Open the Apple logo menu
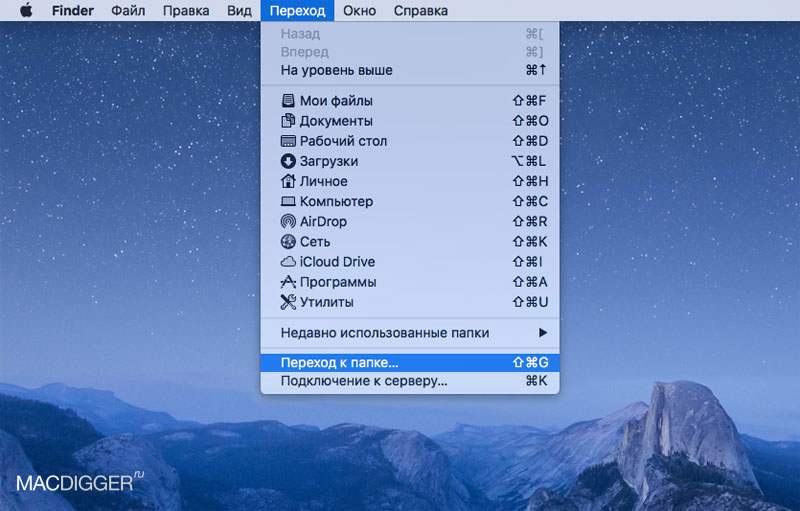Image resolution: width=800 pixels, height=511 pixels. [x=26, y=10]
